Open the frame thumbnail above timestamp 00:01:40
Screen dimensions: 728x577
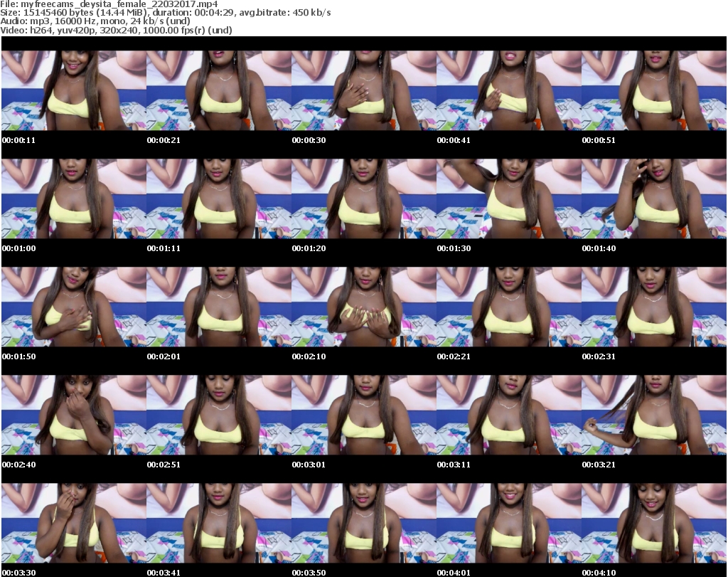point(654,198)
